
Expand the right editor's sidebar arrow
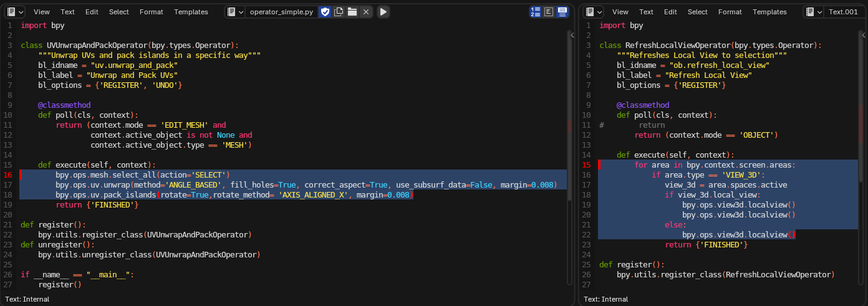click(x=864, y=36)
